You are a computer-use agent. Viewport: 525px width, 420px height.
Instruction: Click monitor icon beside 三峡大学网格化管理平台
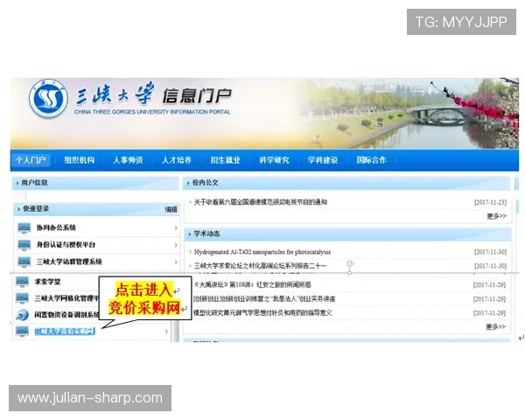click(x=23, y=298)
